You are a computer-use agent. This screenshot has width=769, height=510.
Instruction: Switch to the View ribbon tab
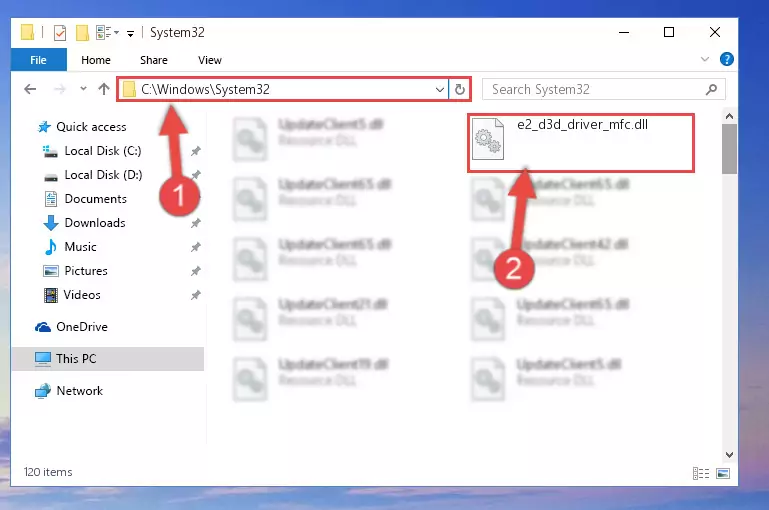point(209,60)
